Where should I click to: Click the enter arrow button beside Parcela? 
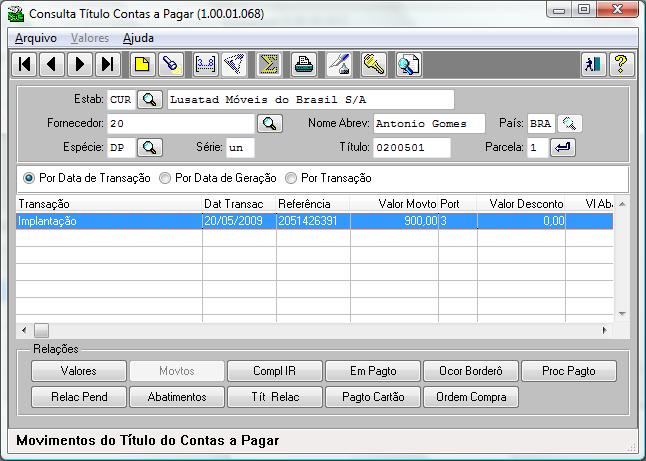[x=563, y=147]
